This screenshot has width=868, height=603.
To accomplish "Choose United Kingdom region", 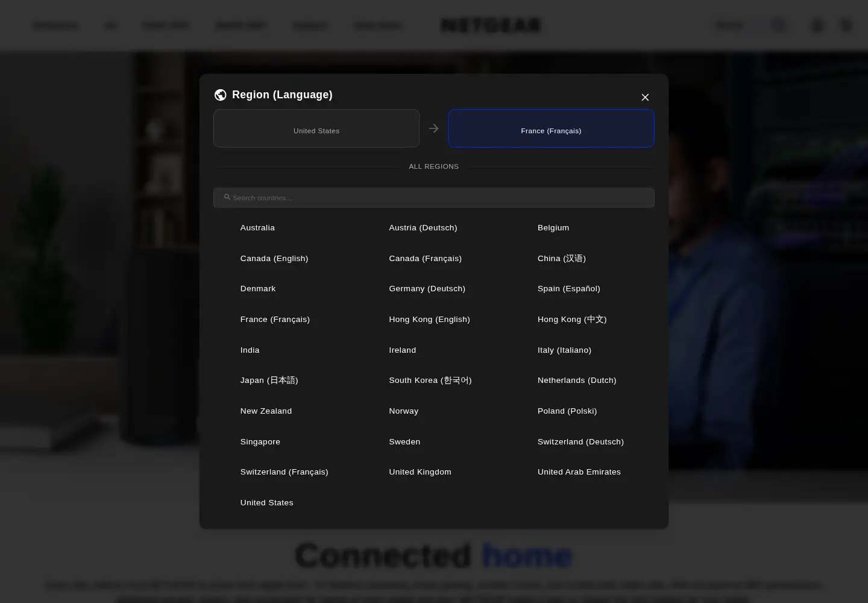I will [420, 472].
